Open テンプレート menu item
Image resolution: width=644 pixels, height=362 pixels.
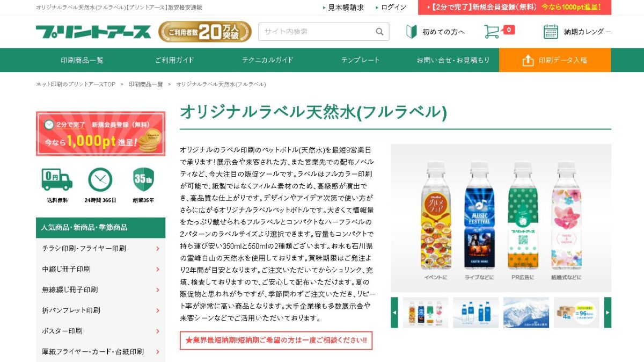click(x=360, y=60)
